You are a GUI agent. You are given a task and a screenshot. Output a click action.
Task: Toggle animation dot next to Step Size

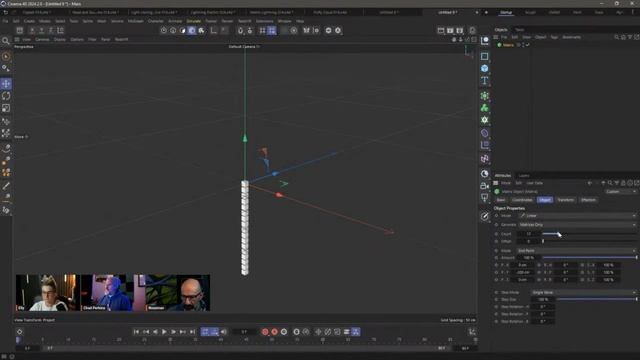pos(497,299)
